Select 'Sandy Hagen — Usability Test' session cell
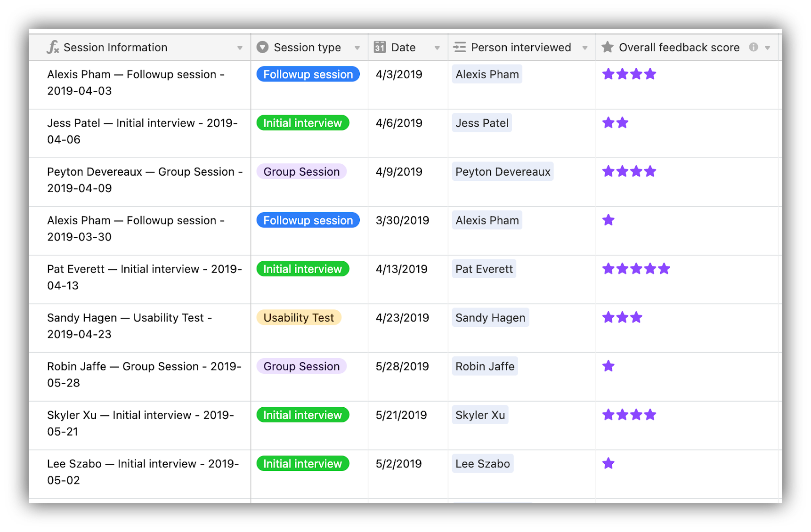The height and width of the screenshot is (532, 811). pyautogui.click(x=139, y=328)
